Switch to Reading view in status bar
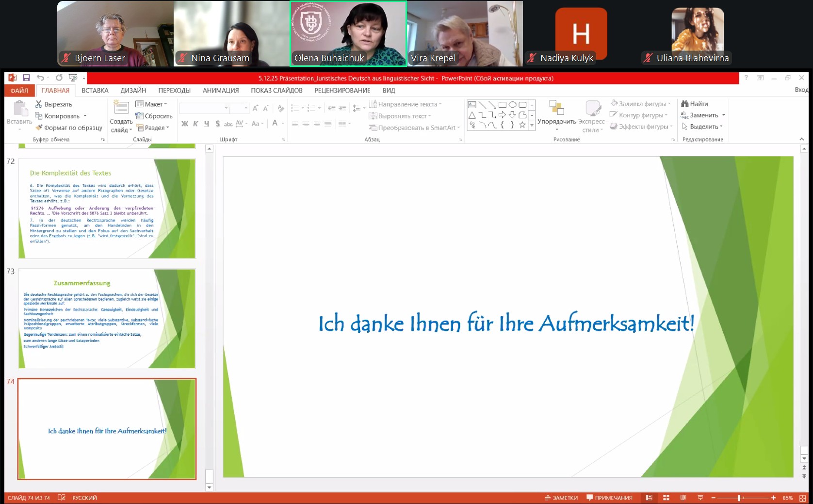The image size is (813, 504). (683, 498)
